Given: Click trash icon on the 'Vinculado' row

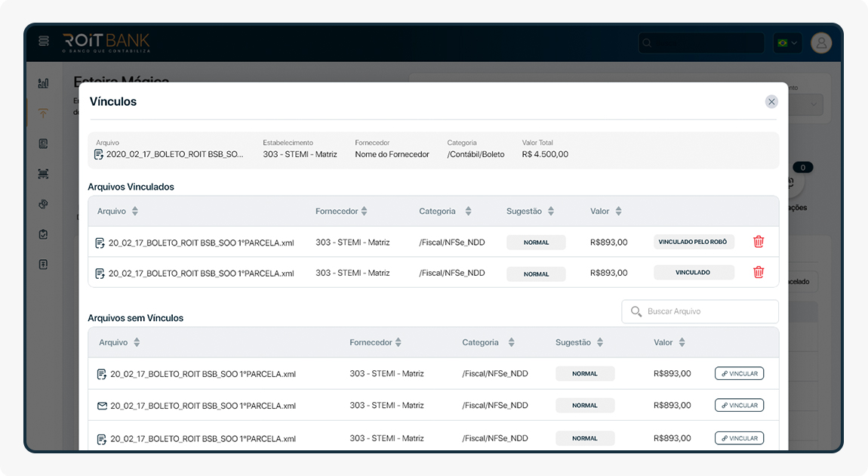Looking at the screenshot, I should (759, 272).
